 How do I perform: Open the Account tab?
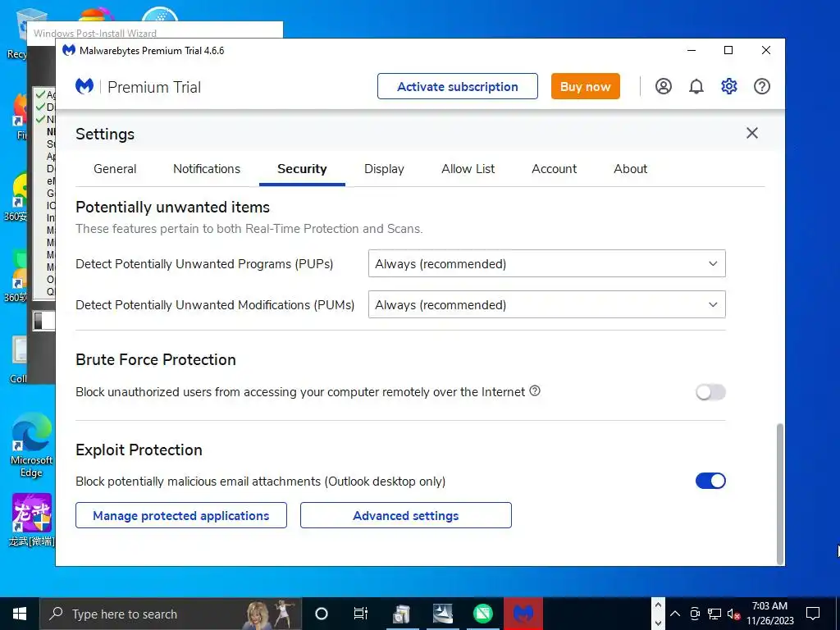coord(554,169)
